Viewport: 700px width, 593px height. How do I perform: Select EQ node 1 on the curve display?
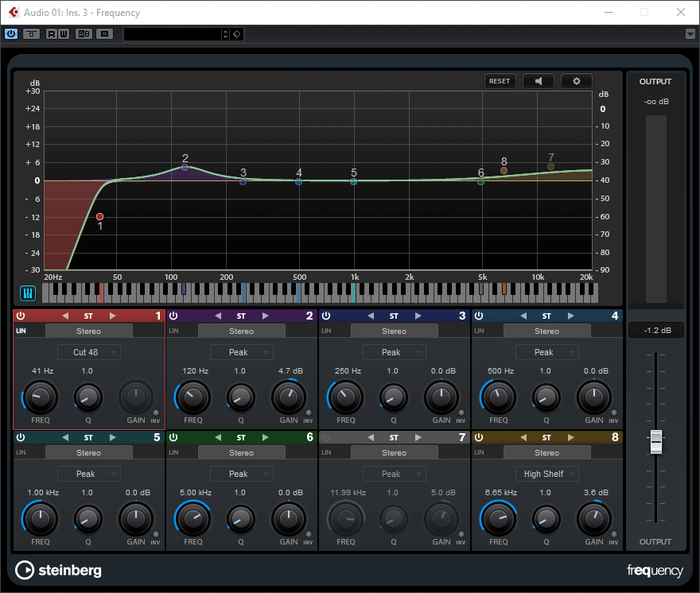pyautogui.click(x=100, y=217)
